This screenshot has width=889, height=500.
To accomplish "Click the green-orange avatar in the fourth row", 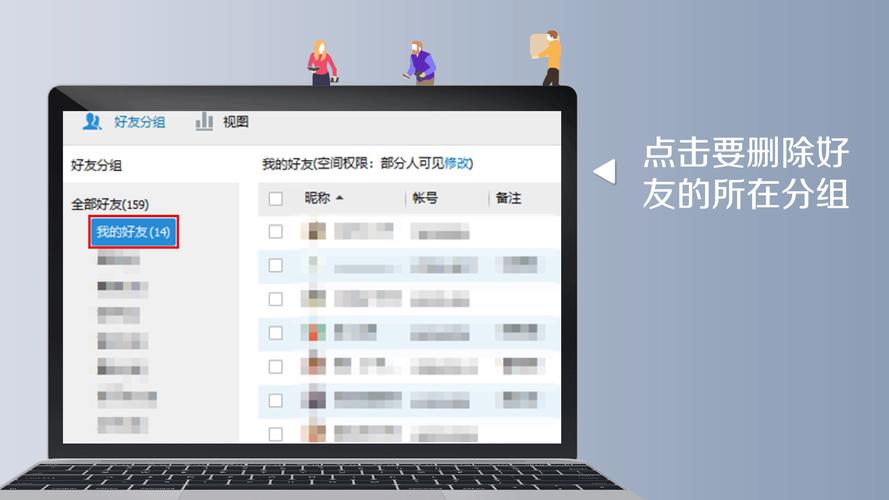I will pyautogui.click(x=315, y=332).
